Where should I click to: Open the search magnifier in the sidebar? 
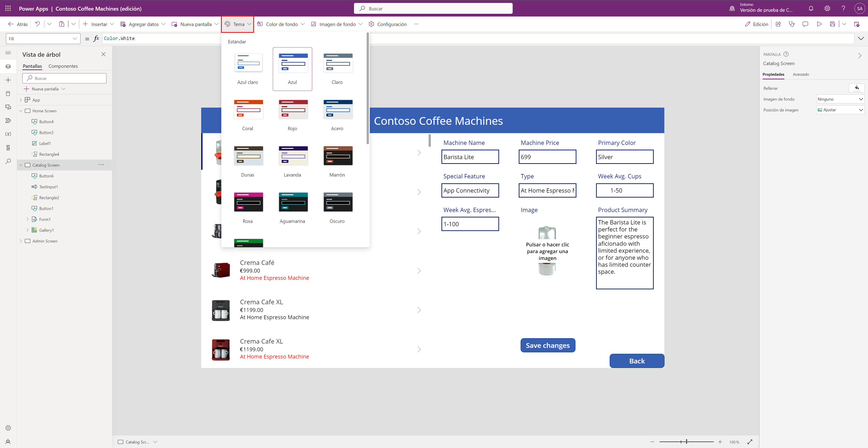click(8, 161)
